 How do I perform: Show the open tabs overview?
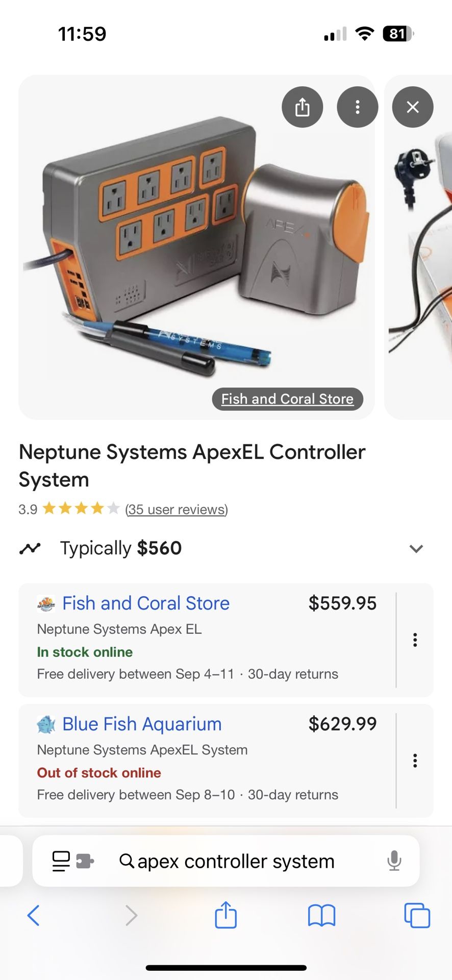[417, 916]
